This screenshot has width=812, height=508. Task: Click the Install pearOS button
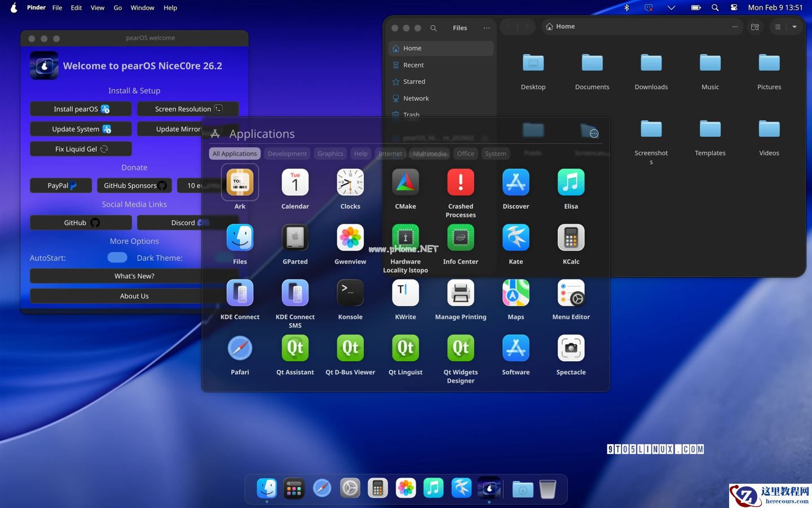pyautogui.click(x=81, y=109)
